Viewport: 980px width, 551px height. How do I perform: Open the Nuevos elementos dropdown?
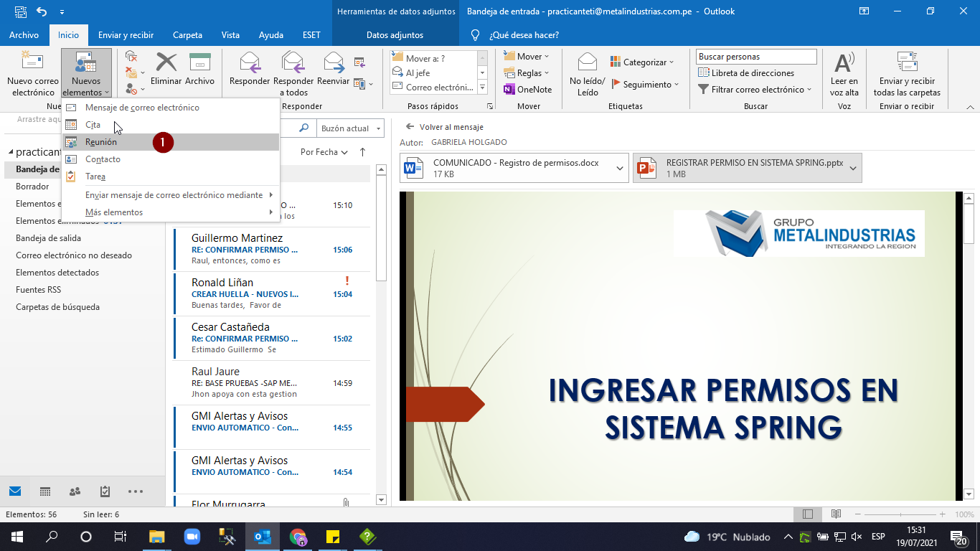(86, 74)
